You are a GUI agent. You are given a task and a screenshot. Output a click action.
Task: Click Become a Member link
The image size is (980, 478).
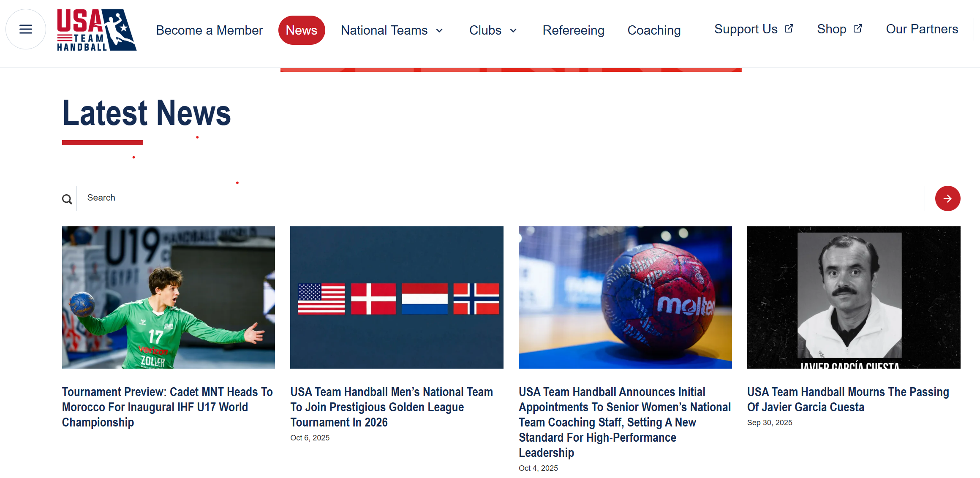point(210,30)
